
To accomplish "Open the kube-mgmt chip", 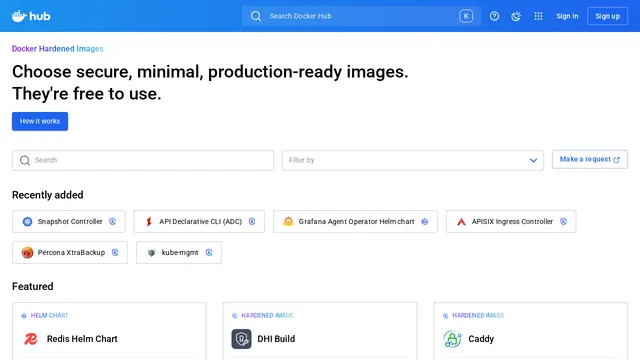I will [179, 252].
